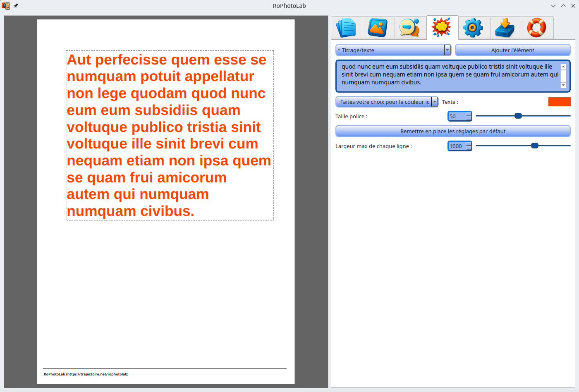The width and height of the screenshot is (579, 392).
Task: Click the Taille police value field
Action: (x=457, y=117)
